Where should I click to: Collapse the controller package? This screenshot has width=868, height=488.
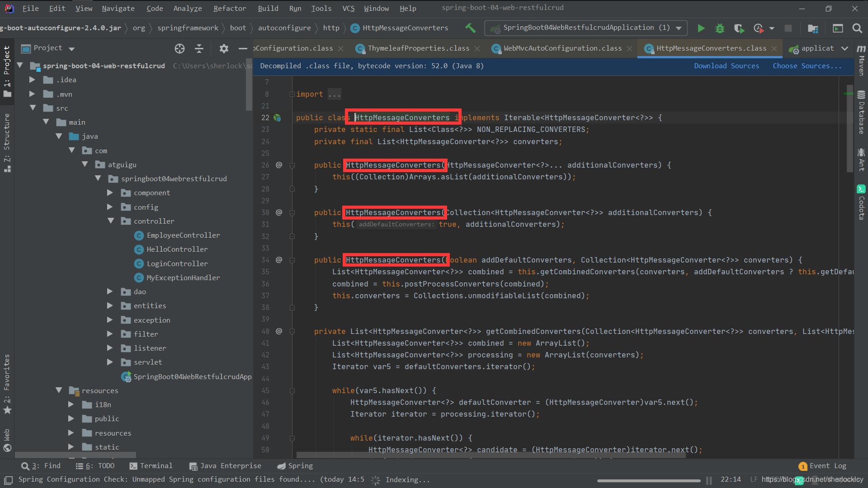pos(111,221)
